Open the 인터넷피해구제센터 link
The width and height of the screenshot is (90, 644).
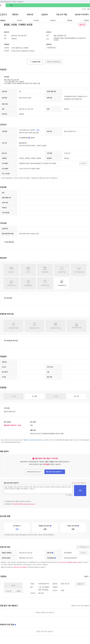(x=24, y=504)
